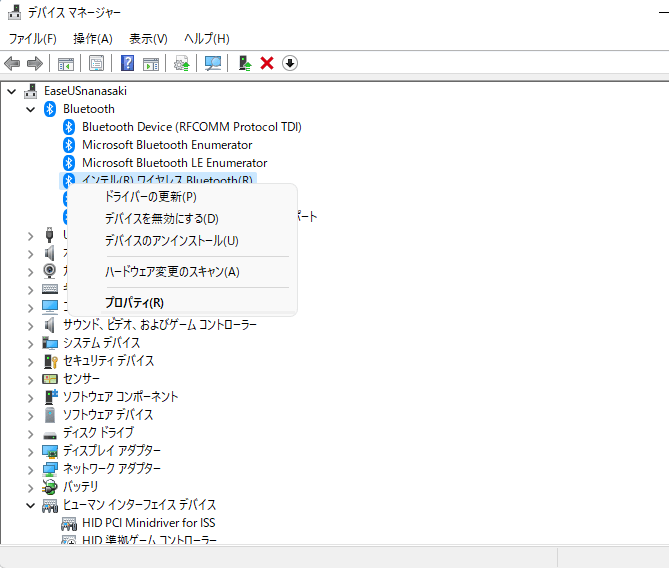Image resolution: width=669 pixels, height=568 pixels.
Task: Select the ディスク ドライブ tree label
Action: 98,433
